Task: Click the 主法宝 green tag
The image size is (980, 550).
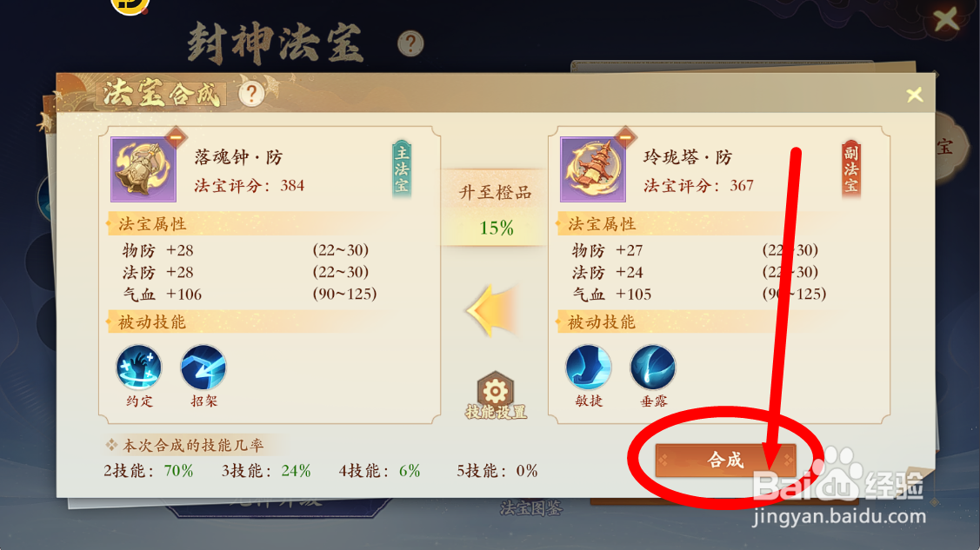Action: [x=402, y=169]
